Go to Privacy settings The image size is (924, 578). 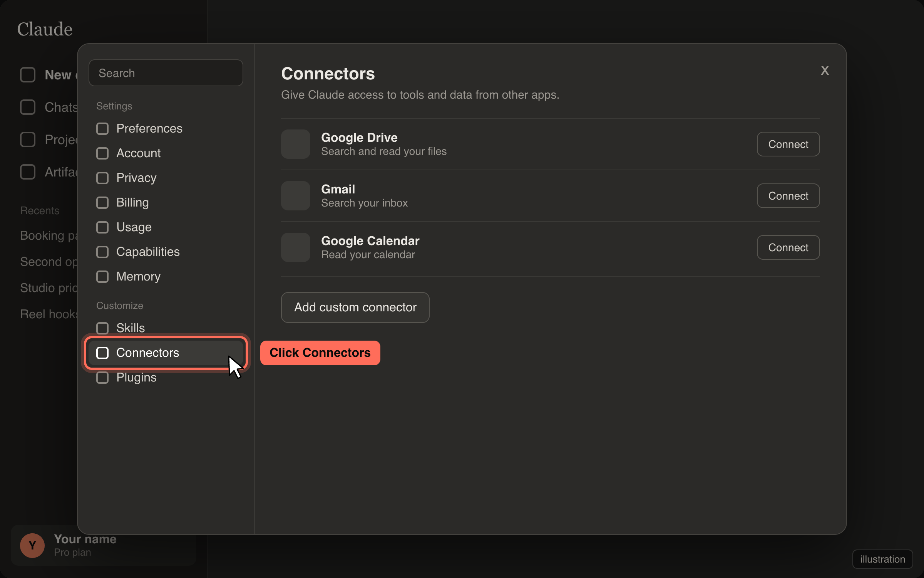pyautogui.click(x=166, y=178)
